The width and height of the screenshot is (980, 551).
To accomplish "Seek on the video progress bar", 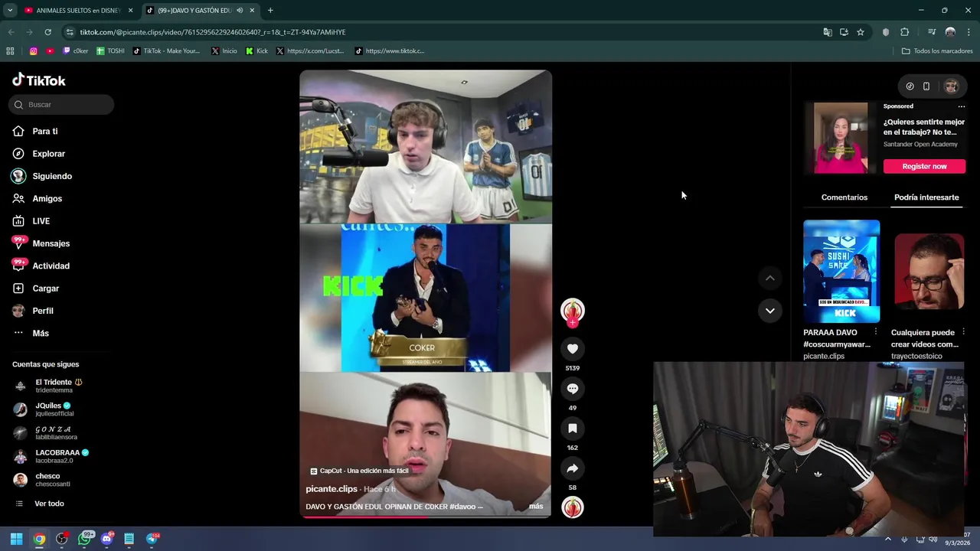I will pos(425,517).
